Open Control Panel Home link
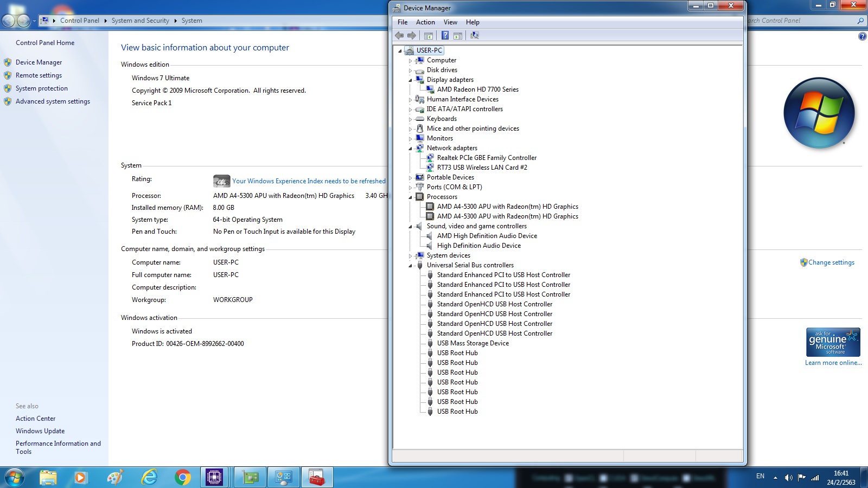Viewport: 868px width, 488px height. [x=45, y=43]
